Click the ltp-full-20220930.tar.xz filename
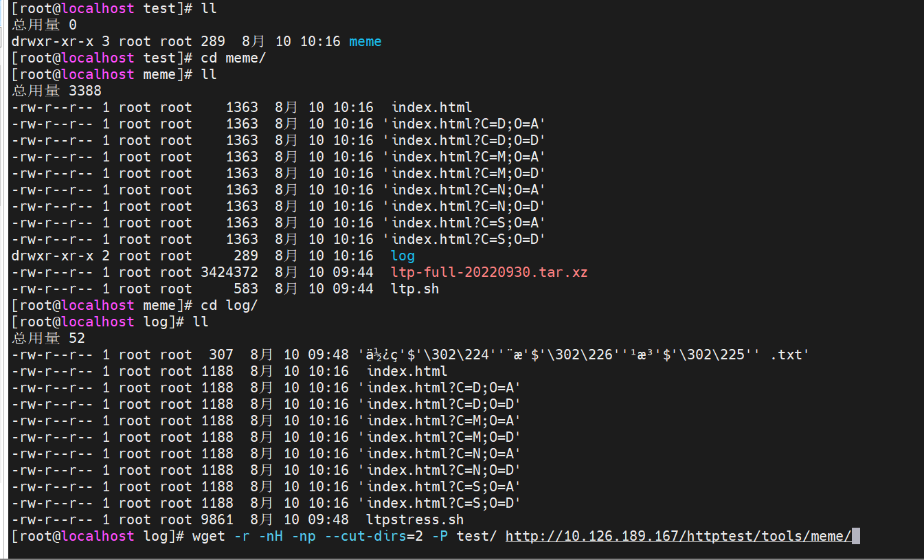Image resolution: width=924 pixels, height=560 pixels. pyautogui.click(x=489, y=272)
